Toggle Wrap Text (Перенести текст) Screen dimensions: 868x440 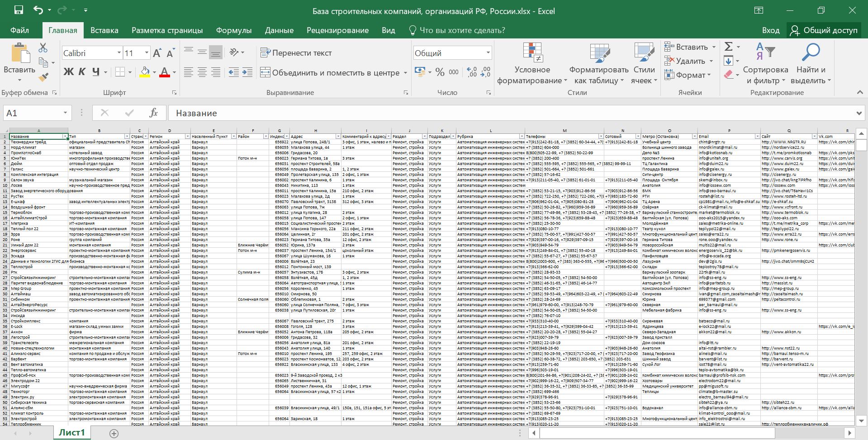pyautogui.click(x=296, y=53)
